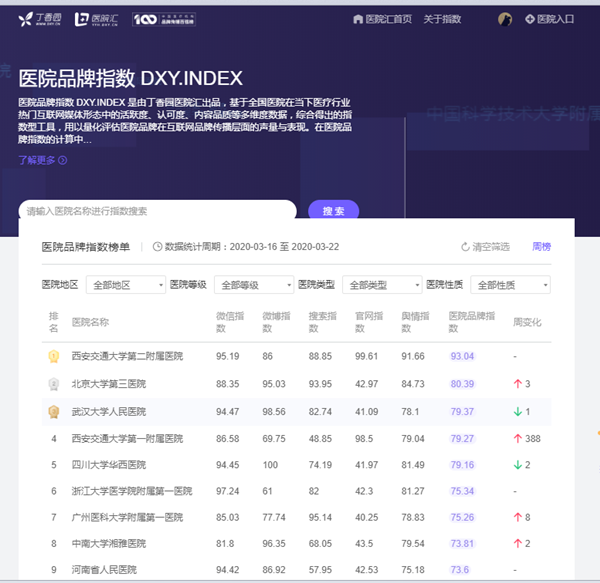Open 西安交通大学第一附属医院 hospital entry
The height and width of the screenshot is (583, 600).
click(x=127, y=438)
